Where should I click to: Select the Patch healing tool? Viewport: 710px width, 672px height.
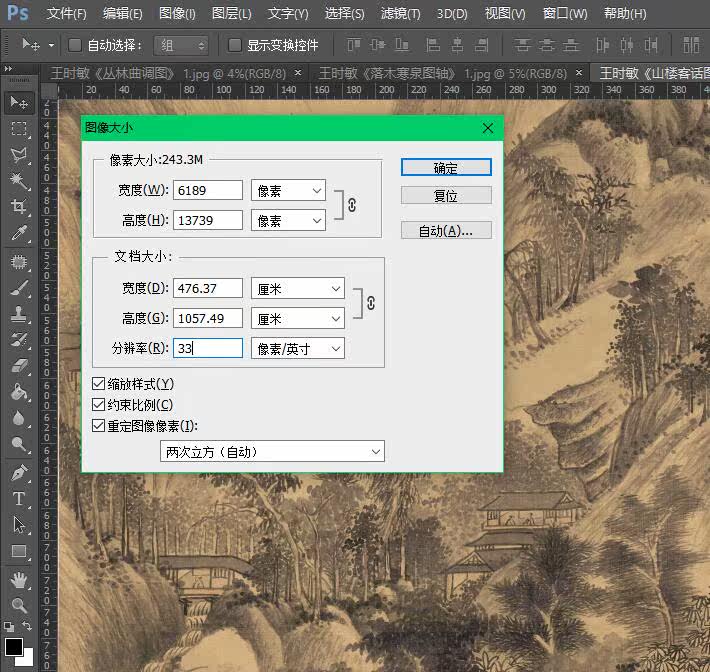tap(19, 262)
